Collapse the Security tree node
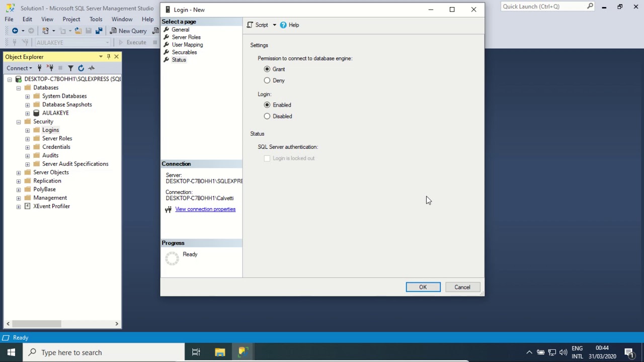Screen dimensions: 644x362 (x=19, y=122)
